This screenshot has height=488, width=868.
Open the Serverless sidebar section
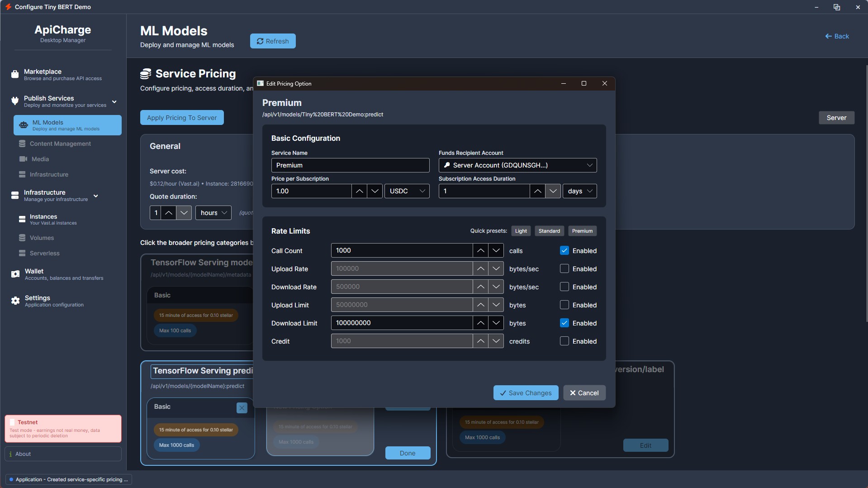pyautogui.click(x=44, y=253)
